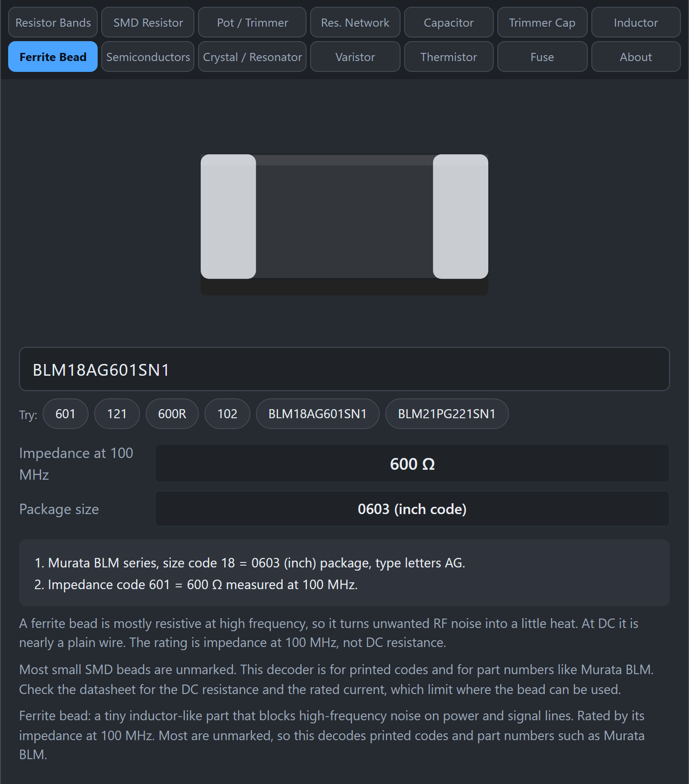Screen dimensions: 689x784
Task: Switch to the SMD Resistor tab
Action: coord(148,22)
